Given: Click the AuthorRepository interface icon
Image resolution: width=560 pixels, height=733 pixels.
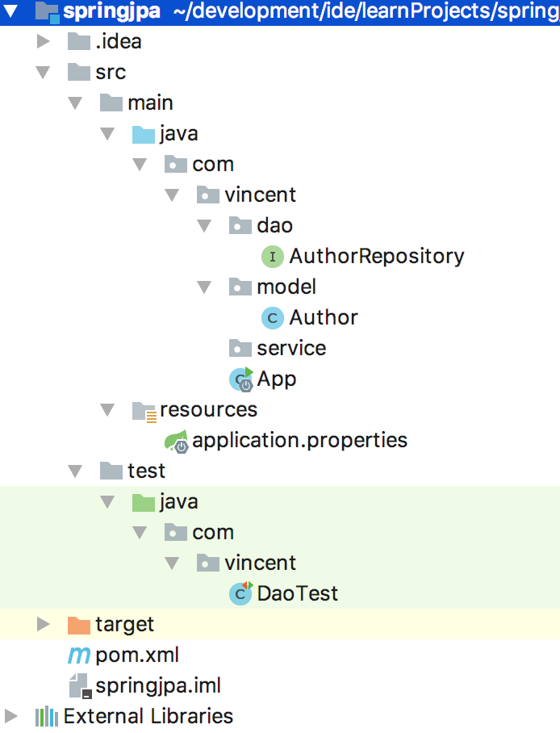Looking at the screenshot, I should (273, 257).
